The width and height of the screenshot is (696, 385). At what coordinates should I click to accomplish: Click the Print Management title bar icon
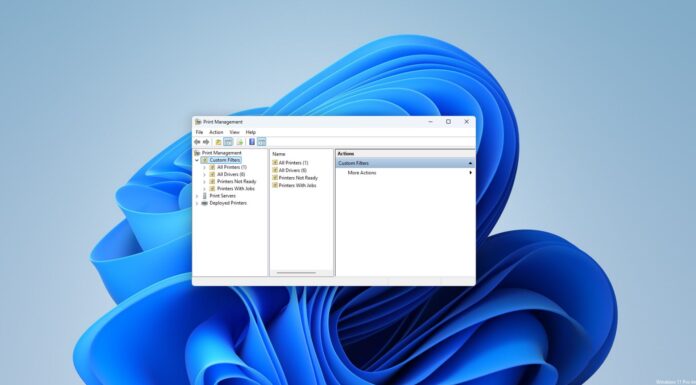pos(198,122)
